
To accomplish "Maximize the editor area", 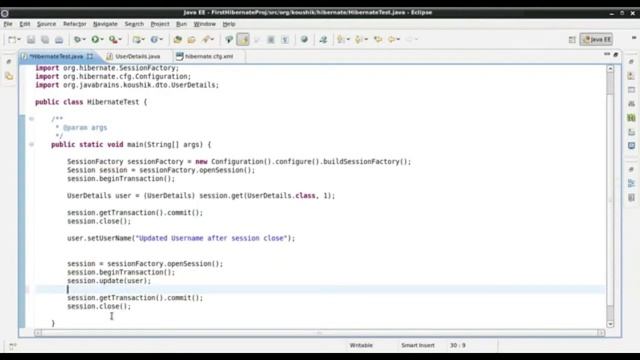I will click(616, 54).
